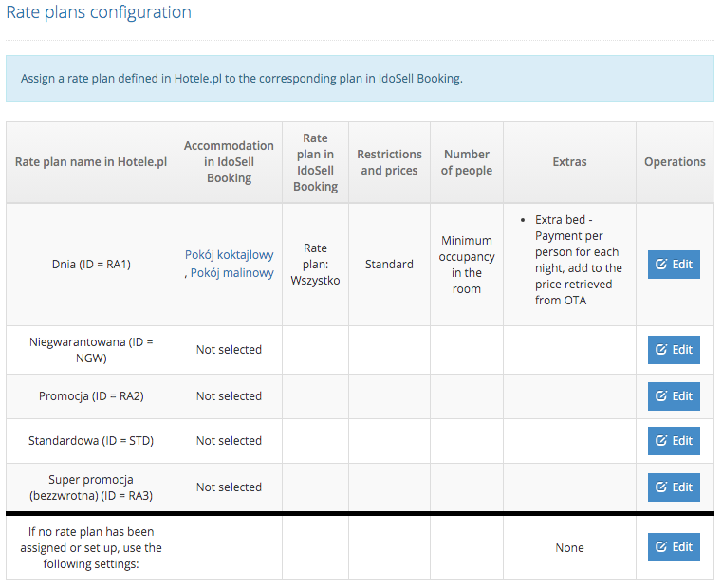The height and width of the screenshot is (588, 722).
Task: Click the pencil icon in the last row's Edit button
Action: pos(661,546)
